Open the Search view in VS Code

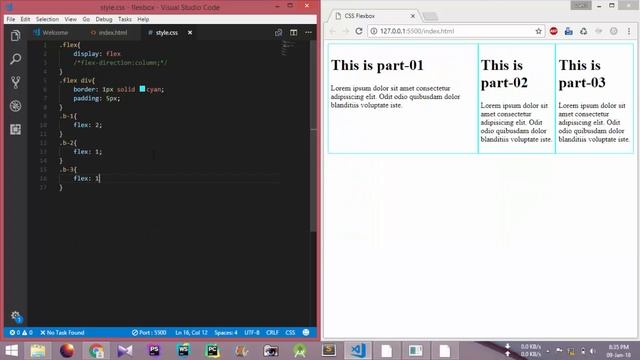16,59
